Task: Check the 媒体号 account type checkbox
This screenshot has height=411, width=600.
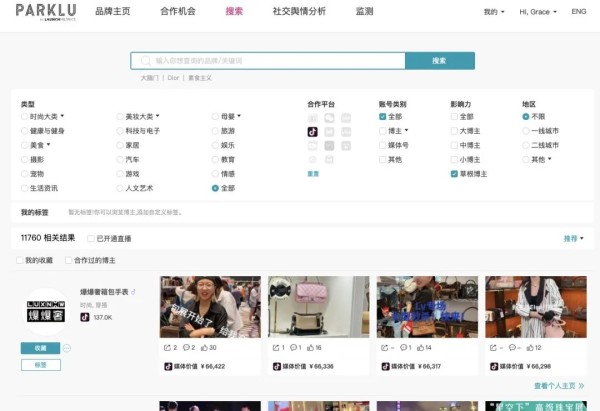Action: click(x=382, y=145)
